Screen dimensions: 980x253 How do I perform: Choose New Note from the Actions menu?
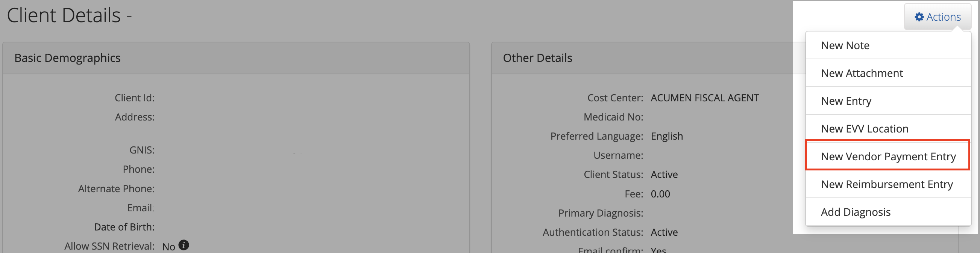coord(845,45)
